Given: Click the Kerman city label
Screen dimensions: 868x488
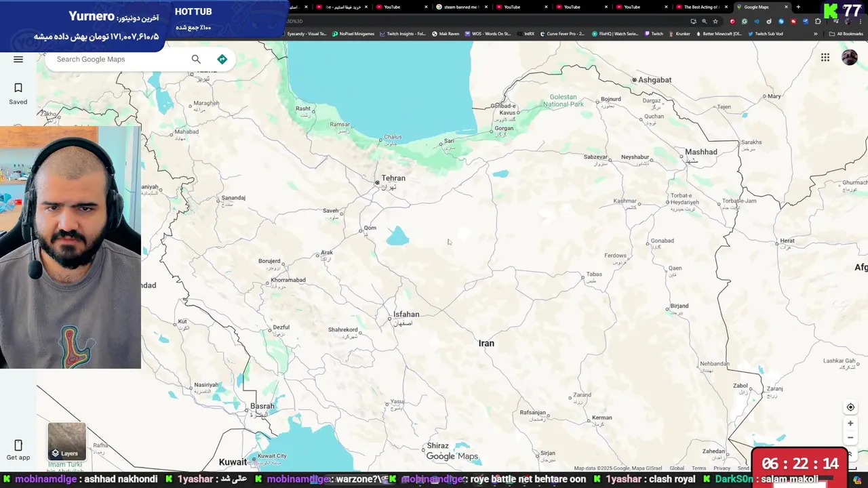Looking at the screenshot, I should tap(601, 418).
